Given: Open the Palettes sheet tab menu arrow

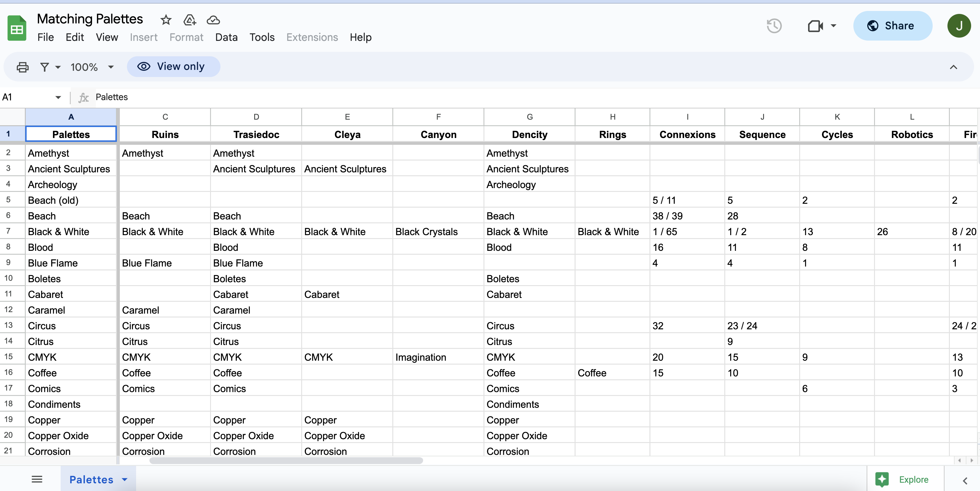Looking at the screenshot, I should (125, 479).
